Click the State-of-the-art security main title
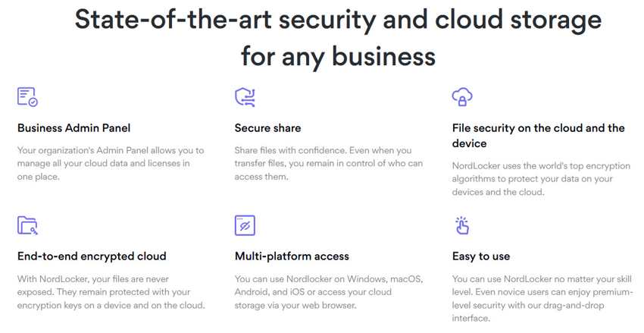The height and width of the screenshot is (333, 644). tap(338, 19)
